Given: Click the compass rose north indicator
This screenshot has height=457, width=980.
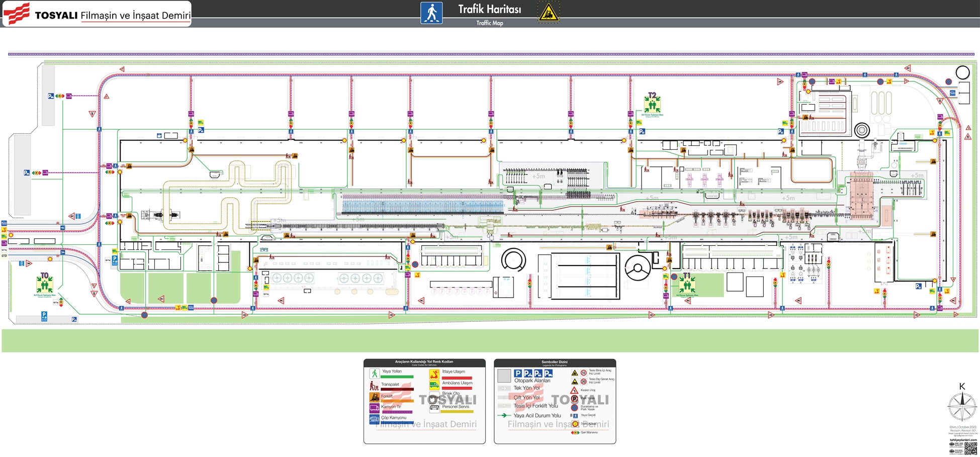Looking at the screenshot, I should pyautogui.click(x=962, y=405).
